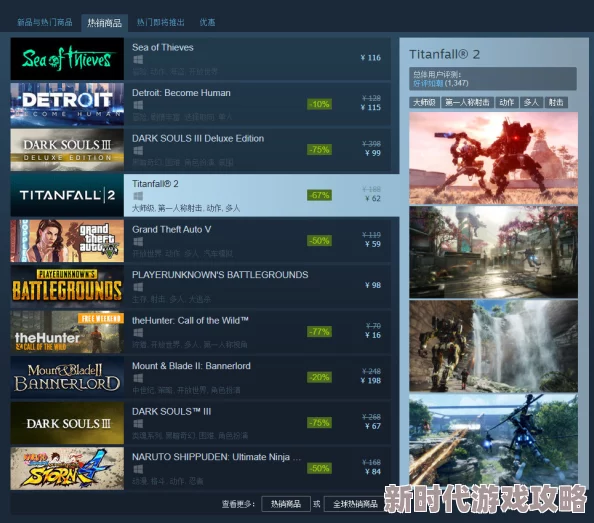Click the Titanfall 2 heading in preview panel
Viewport: 594px width, 523px height.
tap(444, 54)
